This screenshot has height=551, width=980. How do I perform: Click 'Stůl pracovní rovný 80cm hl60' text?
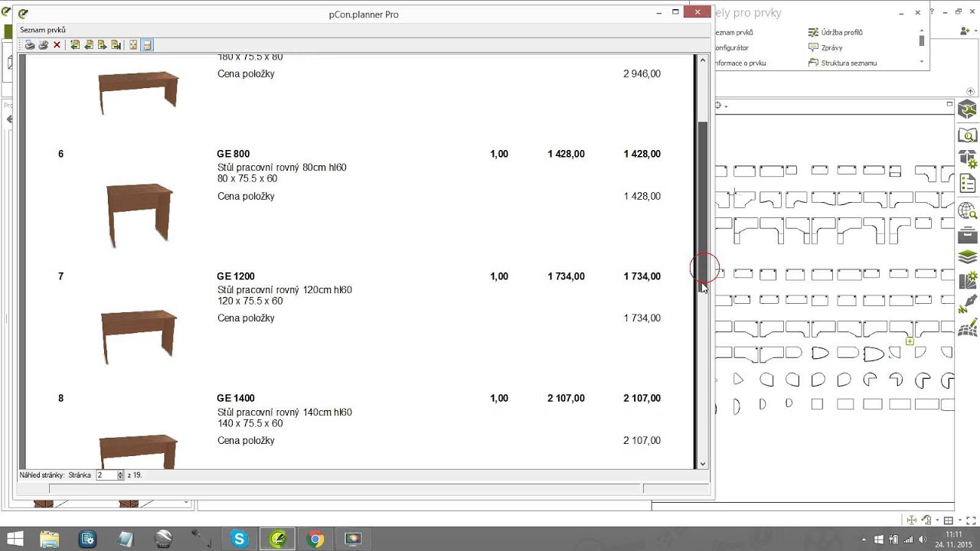[282, 168]
